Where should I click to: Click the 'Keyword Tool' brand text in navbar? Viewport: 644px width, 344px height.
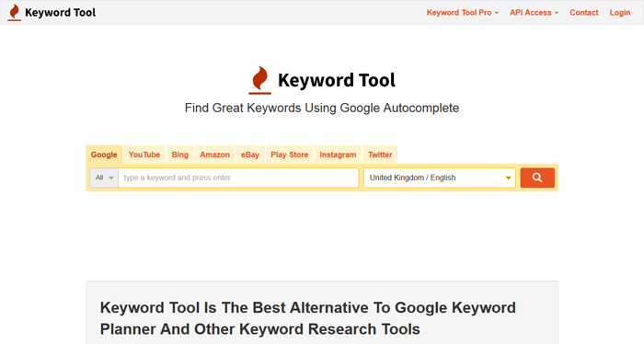pyautogui.click(x=61, y=13)
